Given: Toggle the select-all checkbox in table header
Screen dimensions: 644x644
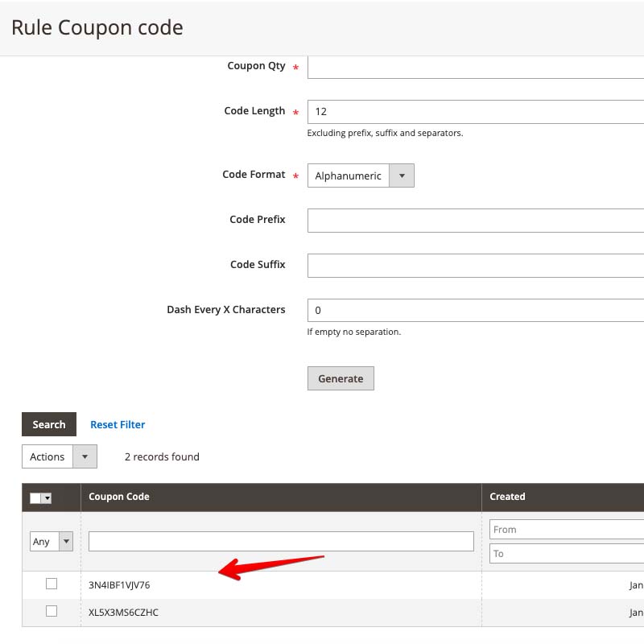Looking at the screenshot, I should point(35,498).
